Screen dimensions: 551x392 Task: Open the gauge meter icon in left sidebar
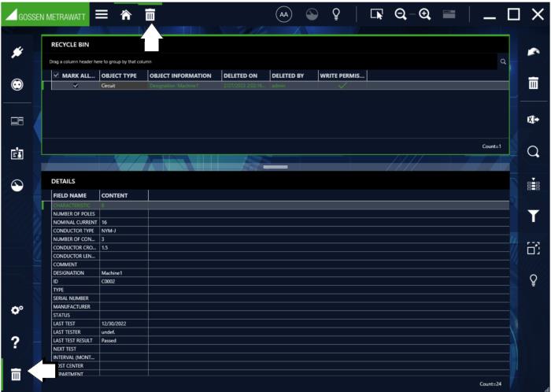point(17,185)
